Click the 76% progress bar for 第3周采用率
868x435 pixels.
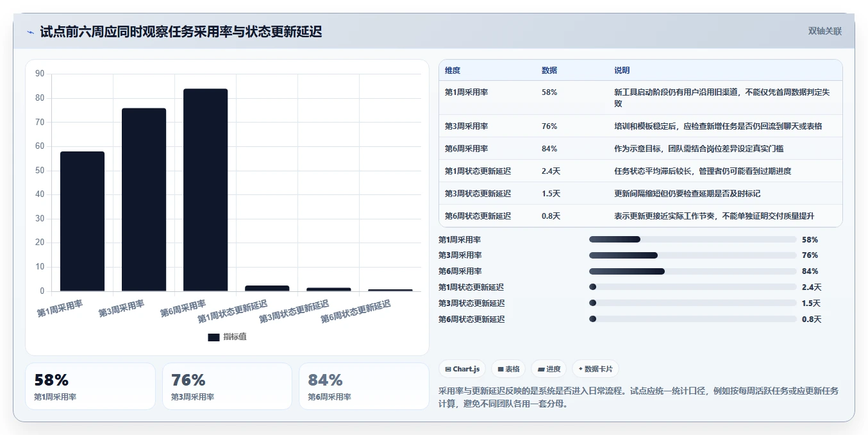click(x=692, y=255)
